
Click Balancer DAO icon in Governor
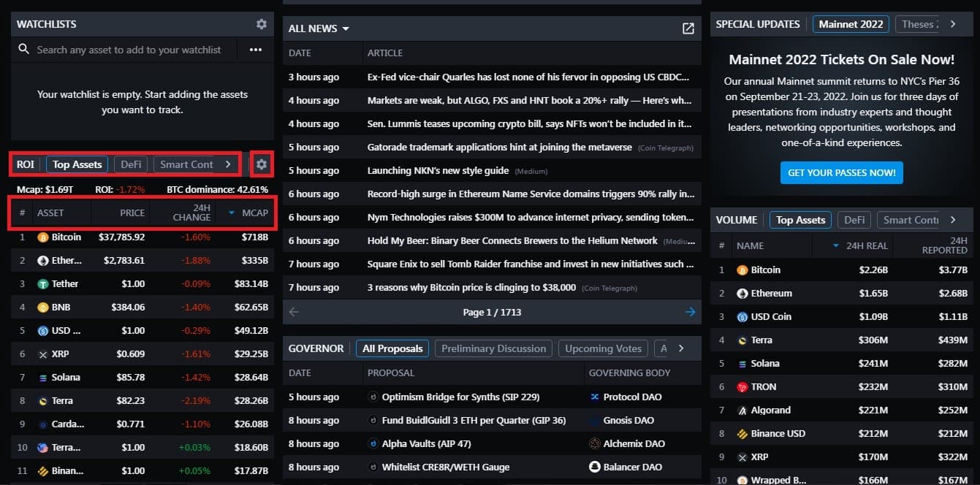[594, 467]
